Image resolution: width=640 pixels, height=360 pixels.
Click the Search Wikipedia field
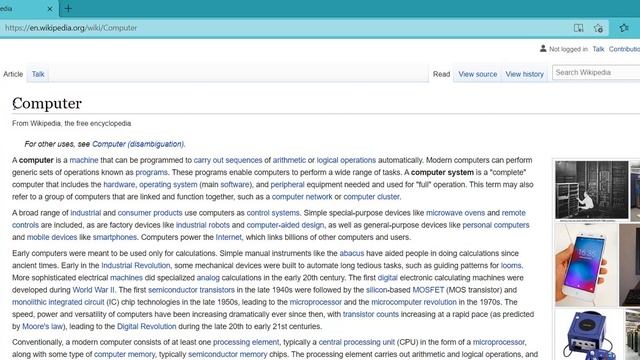(596, 72)
